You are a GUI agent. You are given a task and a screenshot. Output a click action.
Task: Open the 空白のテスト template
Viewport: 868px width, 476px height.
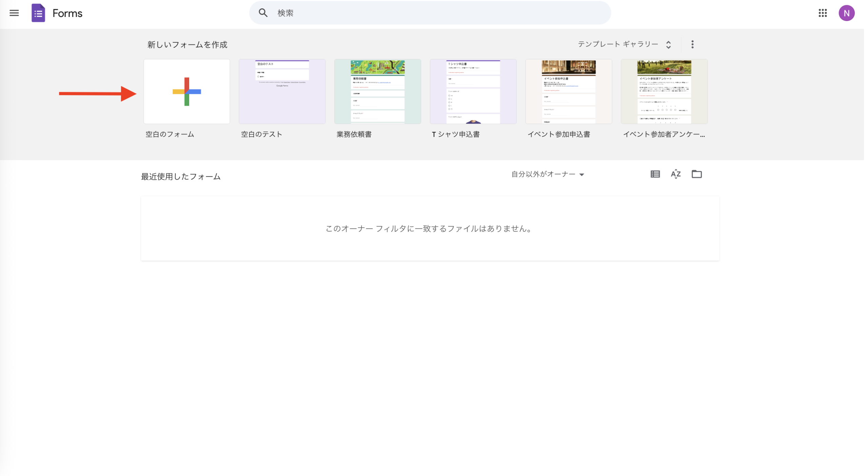click(x=282, y=91)
